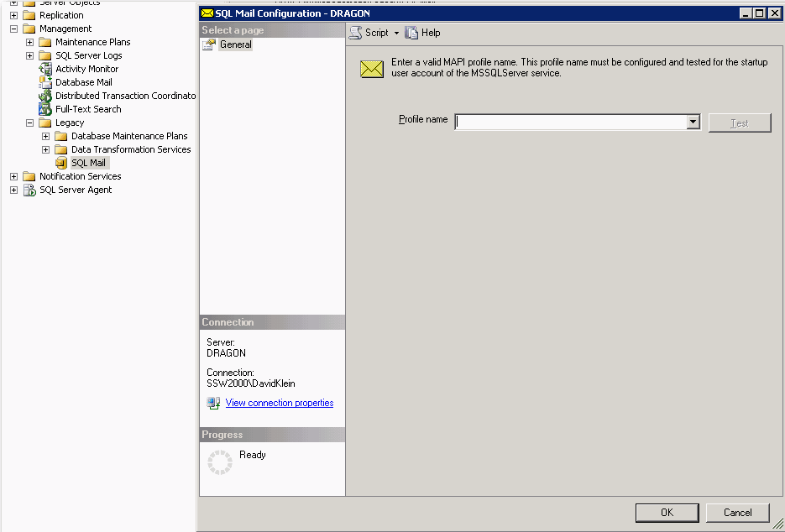Image resolution: width=785 pixels, height=532 pixels.
Task: Click the View connection properties link
Action: click(x=279, y=403)
